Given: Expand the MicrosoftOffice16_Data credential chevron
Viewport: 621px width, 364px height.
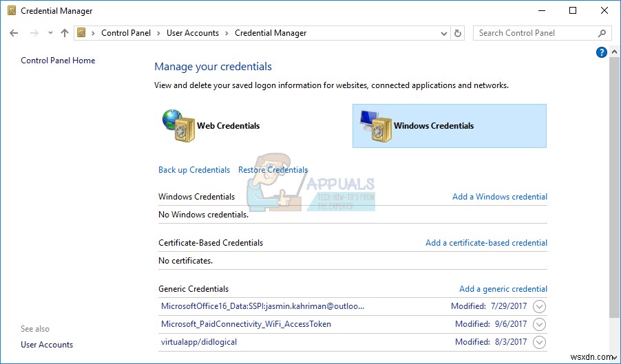Looking at the screenshot, I should point(539,307).
